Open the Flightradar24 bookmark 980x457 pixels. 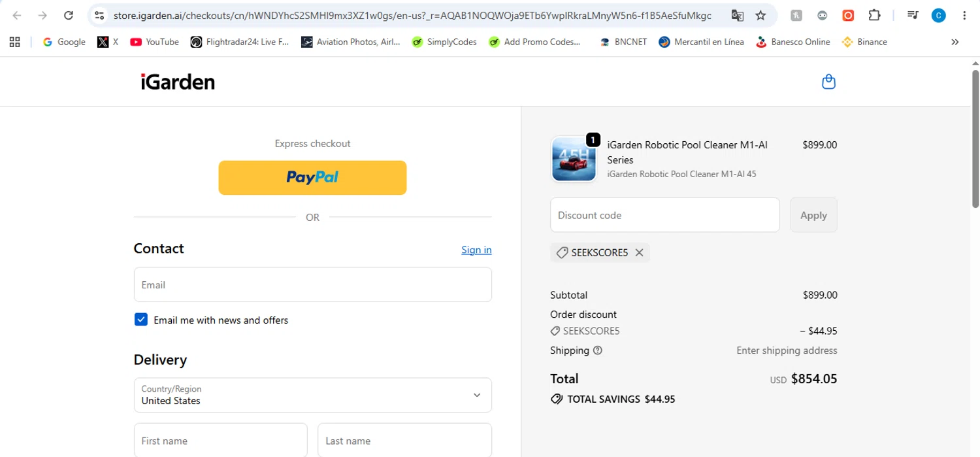(x=240, y=42)
